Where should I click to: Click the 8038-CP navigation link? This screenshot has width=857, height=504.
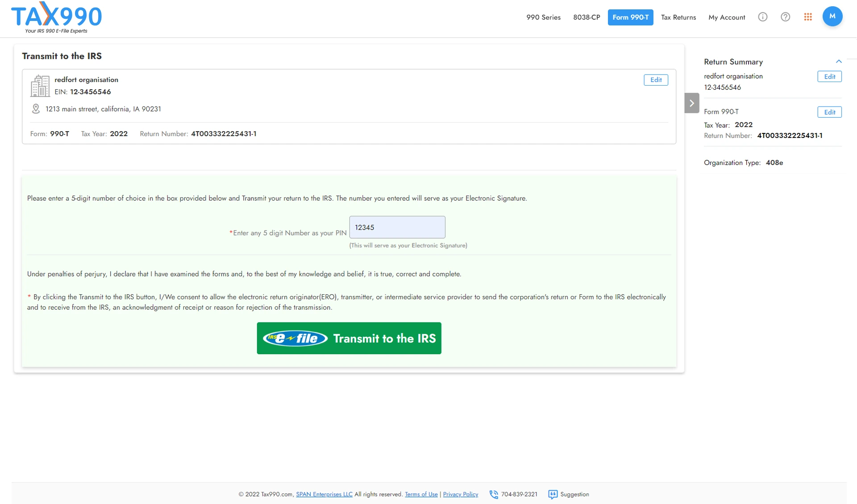coord(587,17)
